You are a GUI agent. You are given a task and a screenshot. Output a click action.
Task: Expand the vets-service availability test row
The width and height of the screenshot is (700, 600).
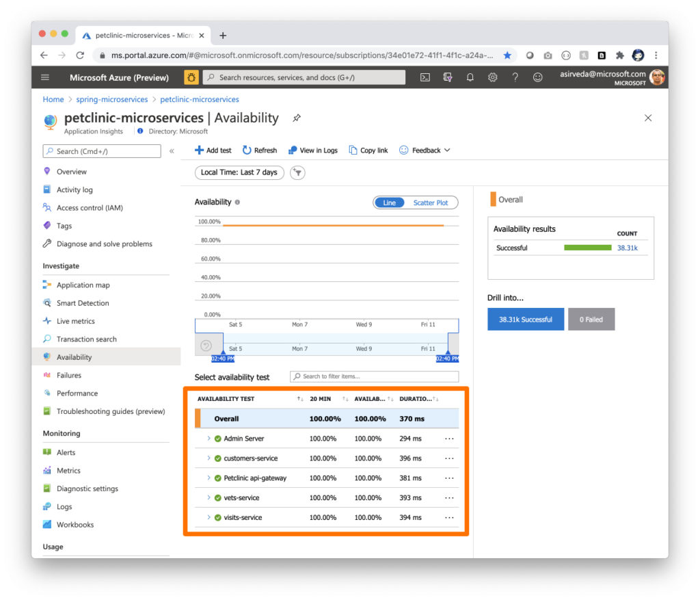[211, 497]
